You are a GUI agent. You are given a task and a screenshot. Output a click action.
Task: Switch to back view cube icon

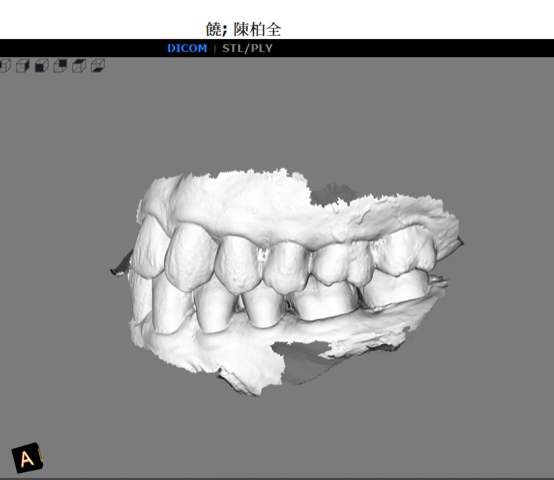click(x=60, y=66)
